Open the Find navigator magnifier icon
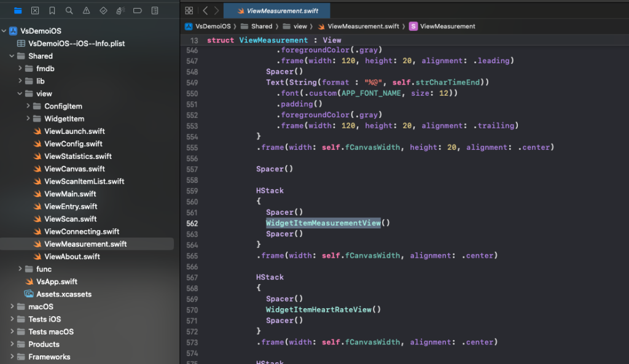Viewport: 629px width, 364px height. (69, 10)
